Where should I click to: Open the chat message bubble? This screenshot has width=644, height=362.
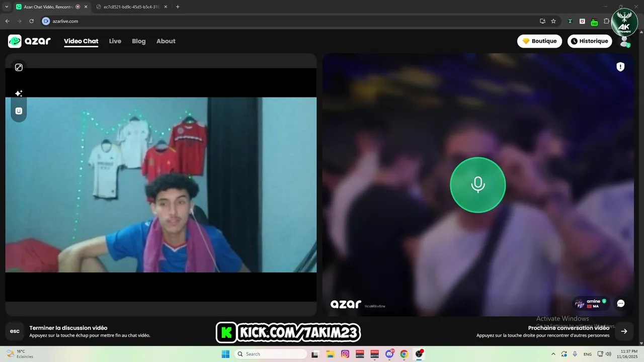[x=621, y=303]
